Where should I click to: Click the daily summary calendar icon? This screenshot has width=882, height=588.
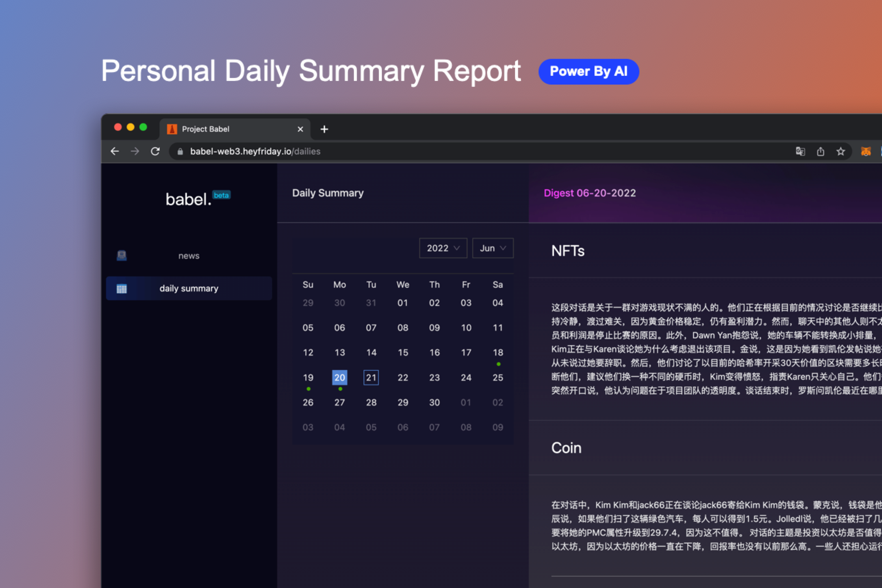(122, 288)
